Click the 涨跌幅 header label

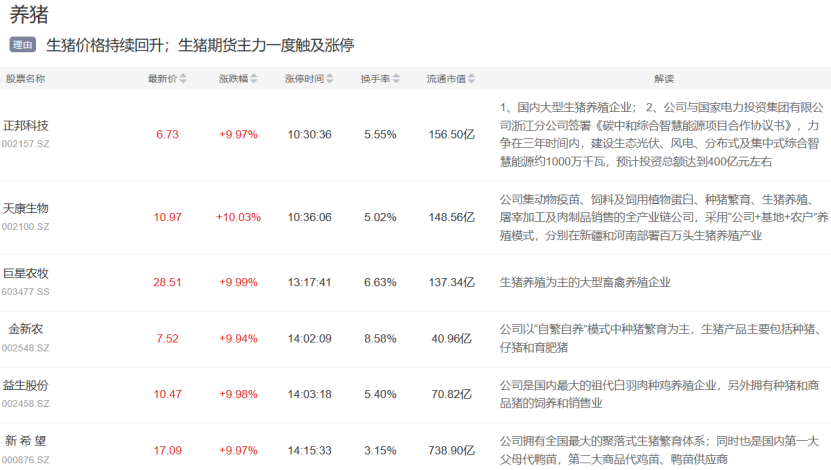(233, 78)
